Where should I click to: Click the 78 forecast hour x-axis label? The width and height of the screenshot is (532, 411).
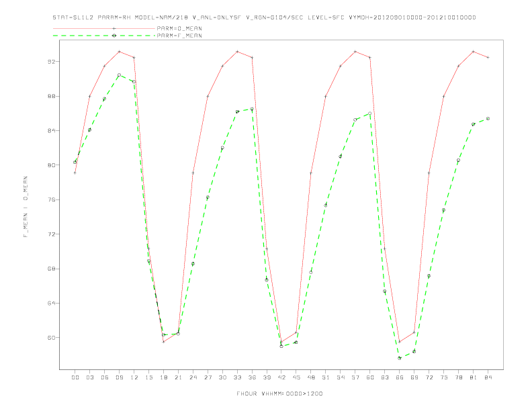click(x=458, y=377)
